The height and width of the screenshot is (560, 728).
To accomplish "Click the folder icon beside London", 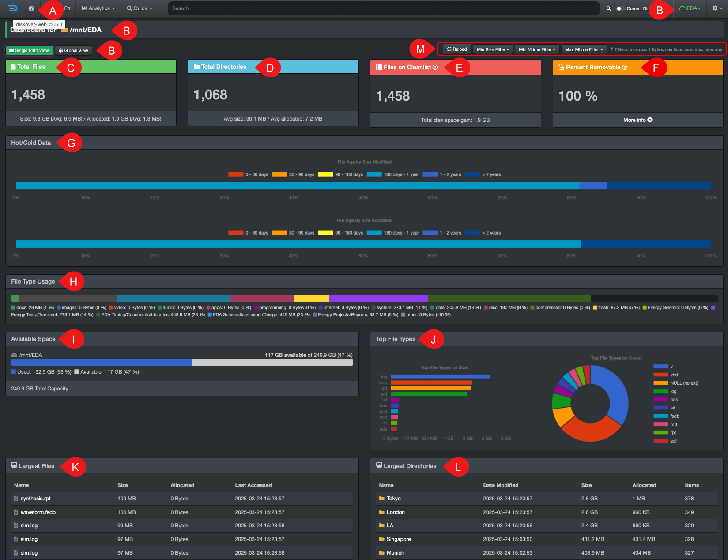I will 381,512.
